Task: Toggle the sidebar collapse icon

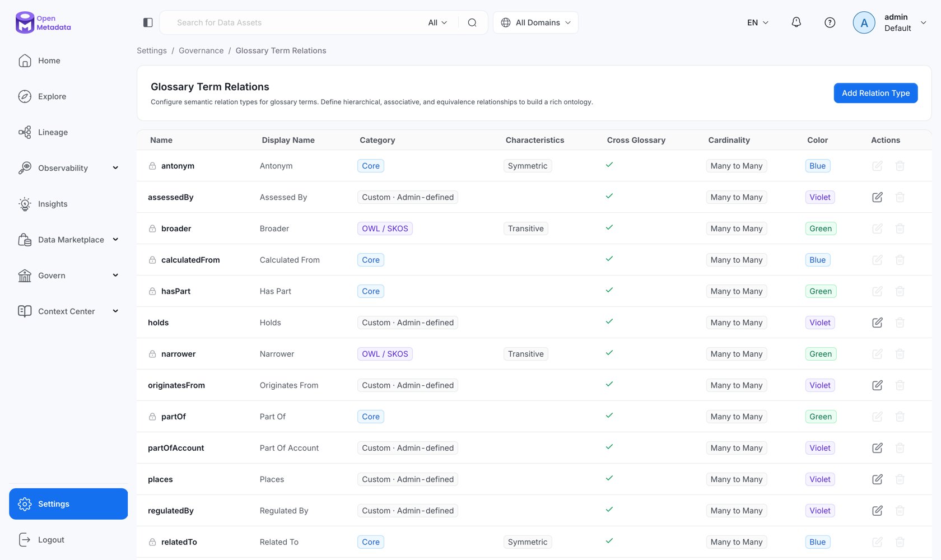Action: [x=148, y=22]
